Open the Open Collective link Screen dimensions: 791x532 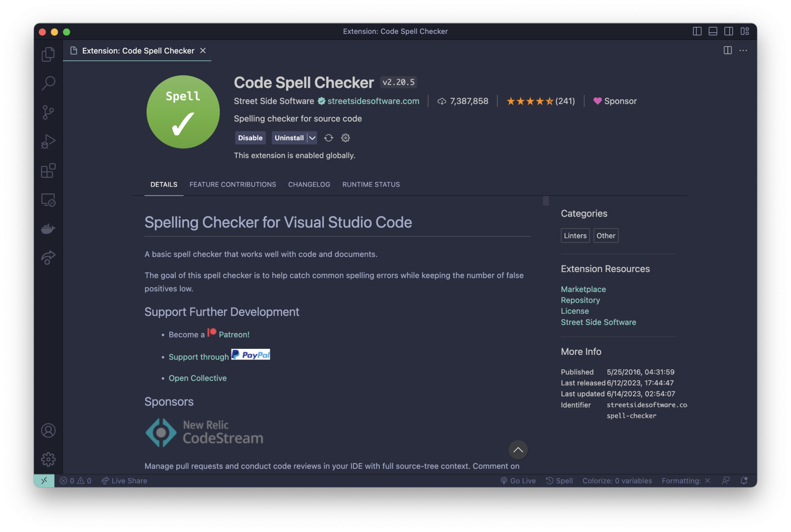(x=197, y=378)
